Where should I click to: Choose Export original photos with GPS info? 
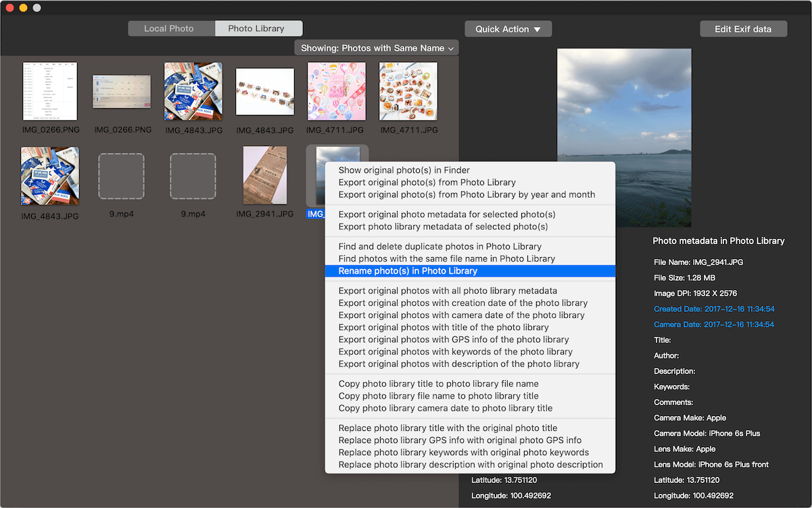[470, 340]
